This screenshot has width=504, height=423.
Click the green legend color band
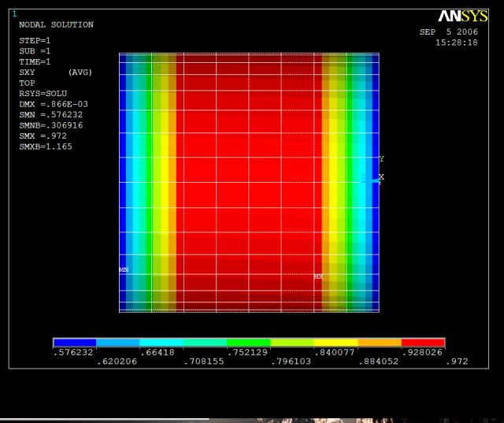click(248, 343)
